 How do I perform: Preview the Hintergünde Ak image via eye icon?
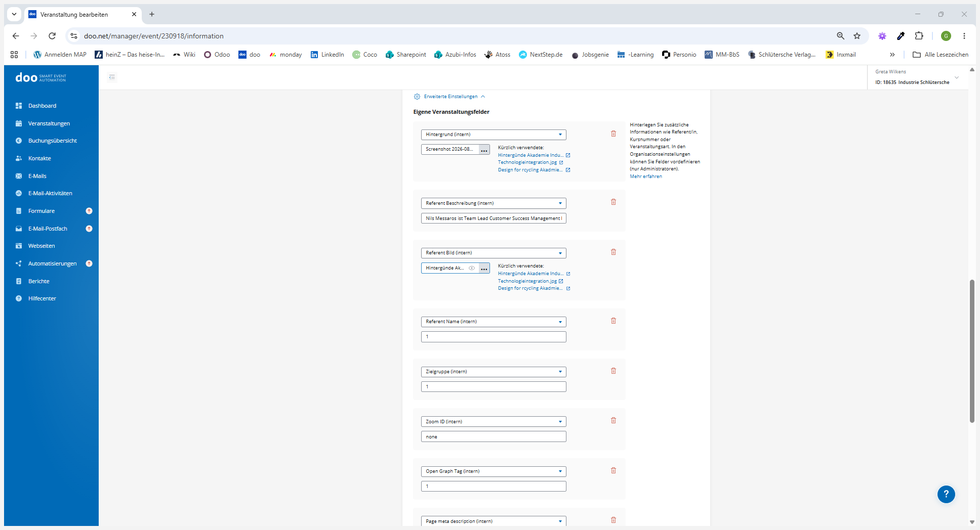(472, 268)
